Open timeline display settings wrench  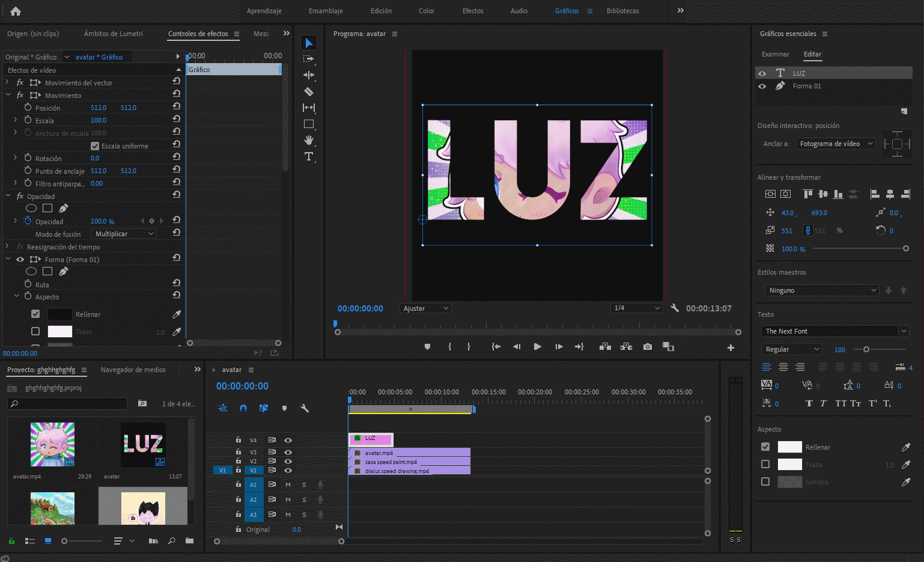click(305, 408)
